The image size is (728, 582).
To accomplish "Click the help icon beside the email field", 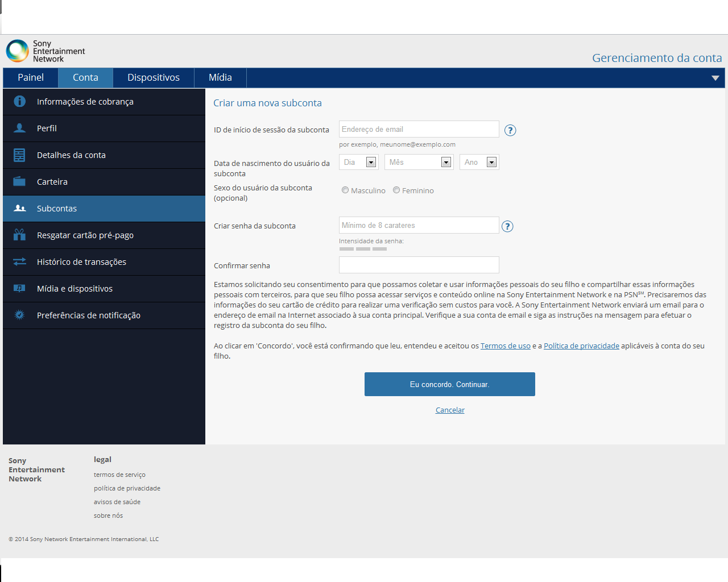I will point(510,130).
